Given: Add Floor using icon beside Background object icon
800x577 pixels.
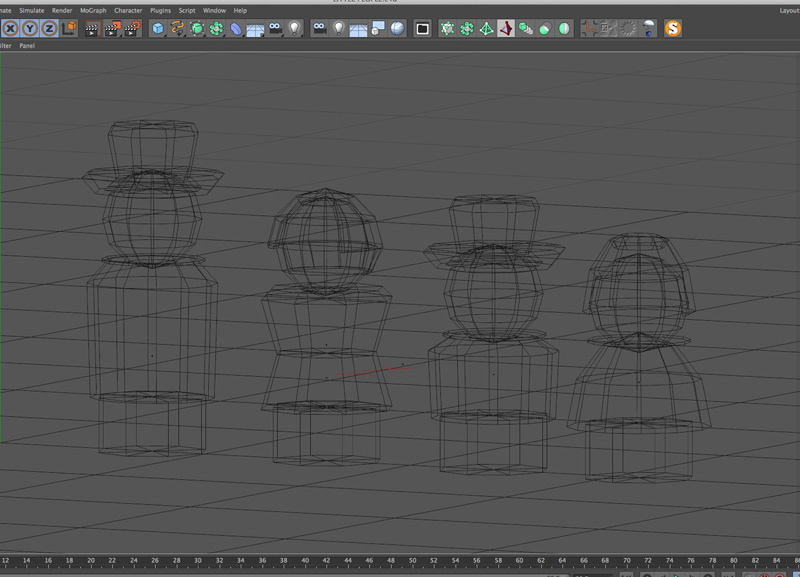Looking at the screenshot, I should [358, 29].
